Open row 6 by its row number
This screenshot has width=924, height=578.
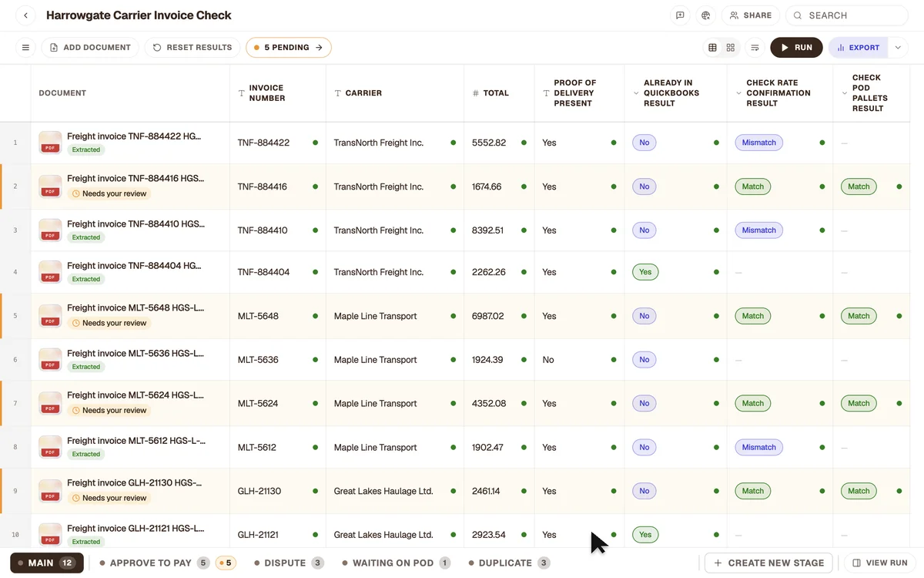click(15, 360)
